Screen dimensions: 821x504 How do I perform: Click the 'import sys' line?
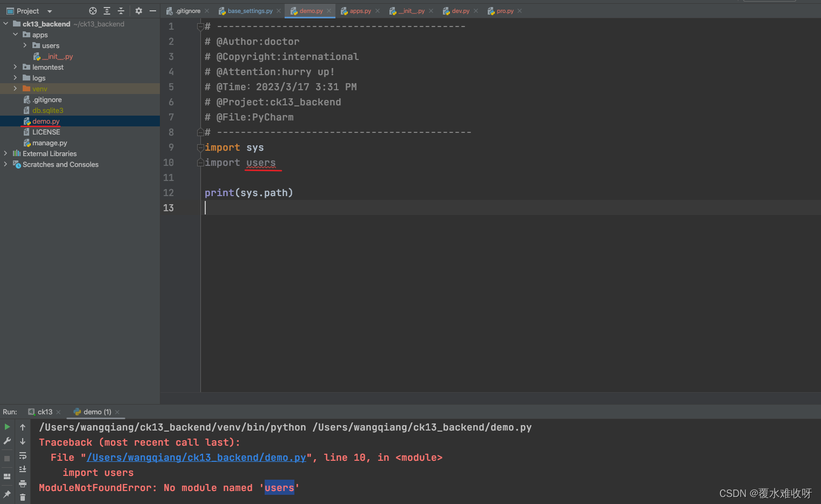coord(234,147)
